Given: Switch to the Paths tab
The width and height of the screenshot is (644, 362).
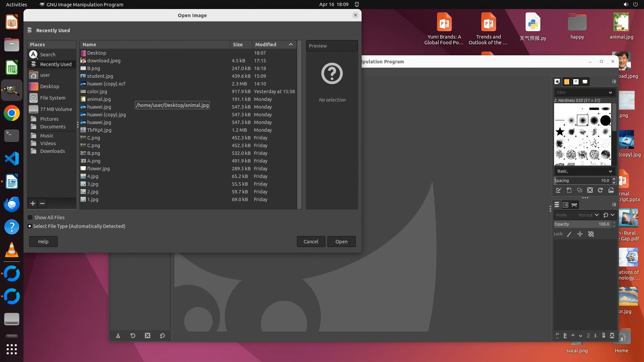Looking at the screenshot, I should (574, 205).
